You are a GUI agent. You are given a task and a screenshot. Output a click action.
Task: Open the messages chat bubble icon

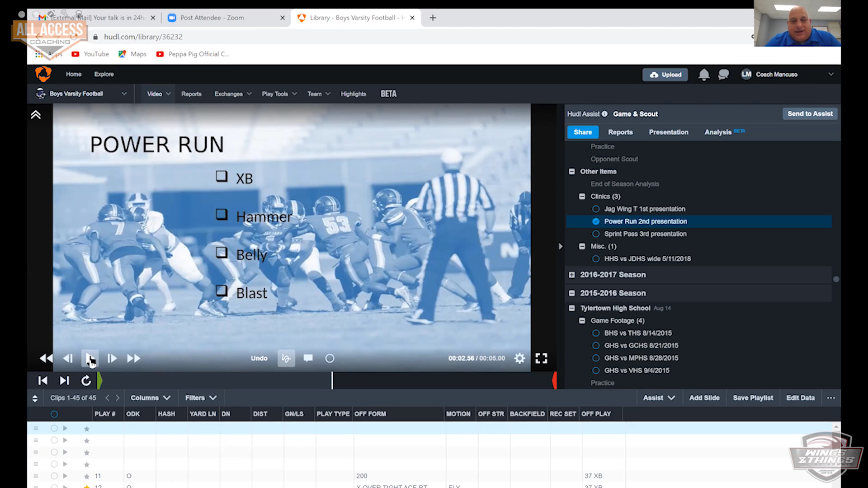pyautogui.click(x=723, y=75)
